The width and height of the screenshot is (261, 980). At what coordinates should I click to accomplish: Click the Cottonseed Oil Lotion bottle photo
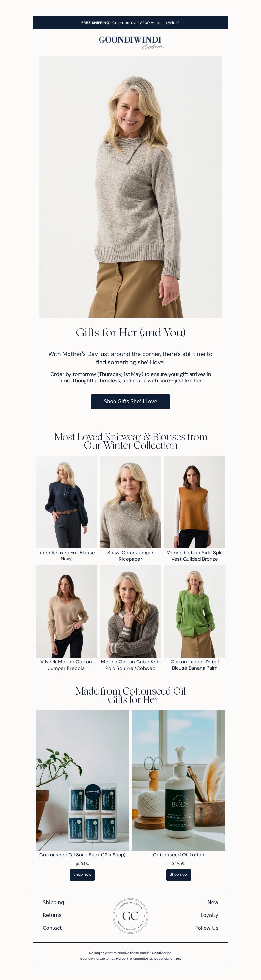click(x=178, y=780)
